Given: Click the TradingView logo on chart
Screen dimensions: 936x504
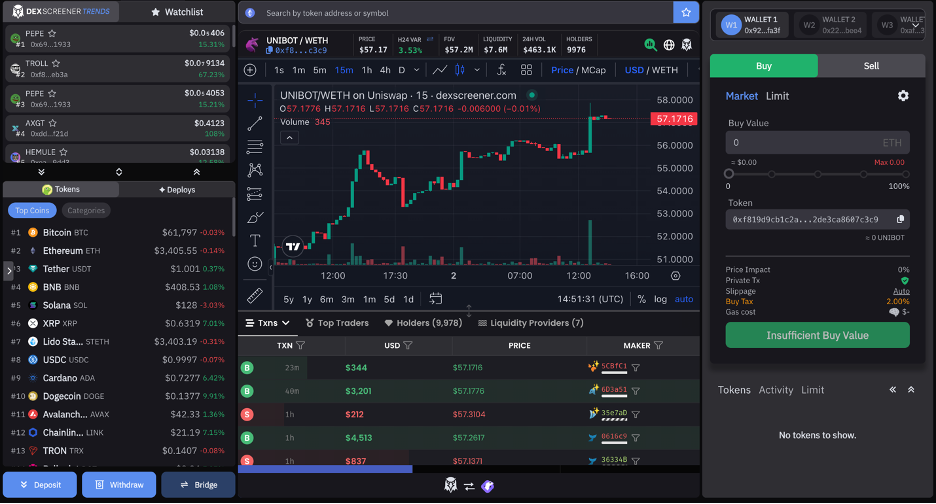Looking at the screenshot, I should [x=292, y=246].
